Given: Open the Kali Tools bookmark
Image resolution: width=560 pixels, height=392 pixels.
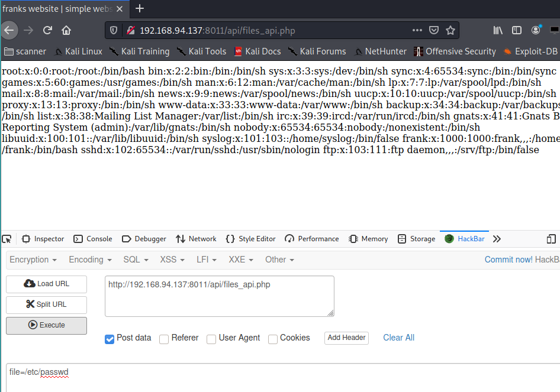Looking at the screenshot, I should pos(201,51).
